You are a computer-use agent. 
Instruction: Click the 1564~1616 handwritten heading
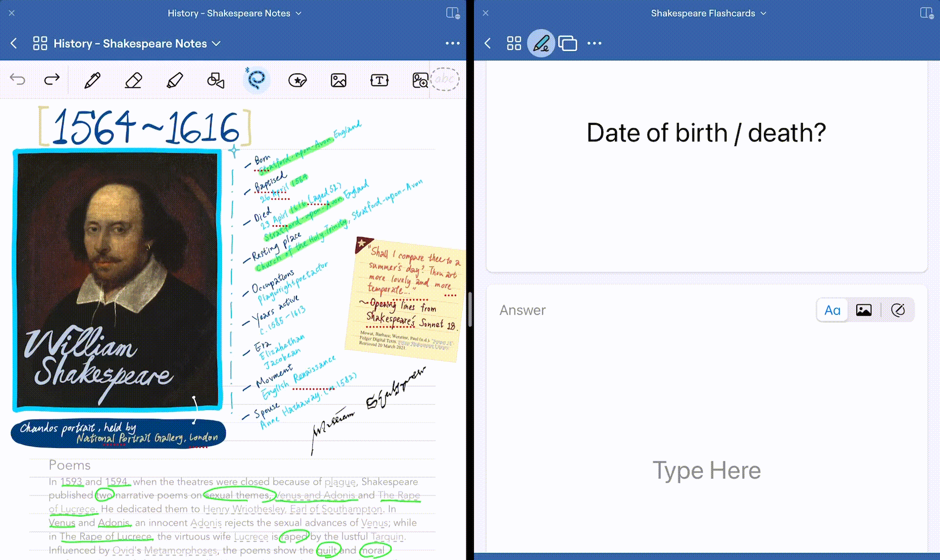[145, 127]
